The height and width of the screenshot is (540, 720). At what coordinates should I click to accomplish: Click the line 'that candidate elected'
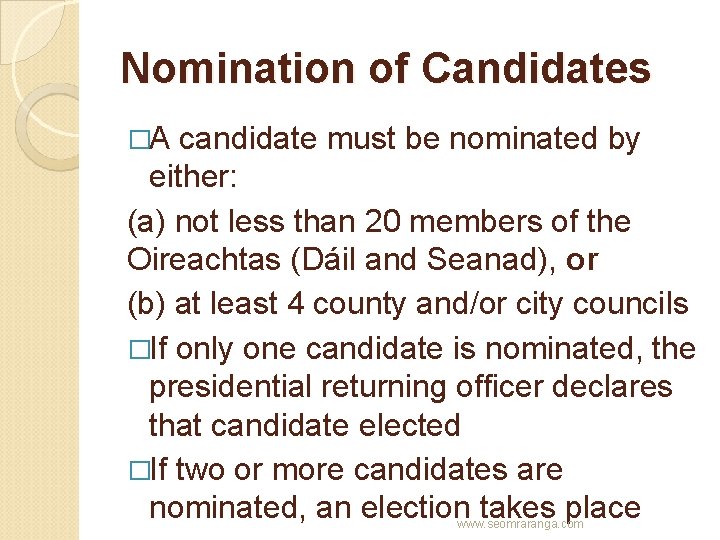[x=304, y=425]
